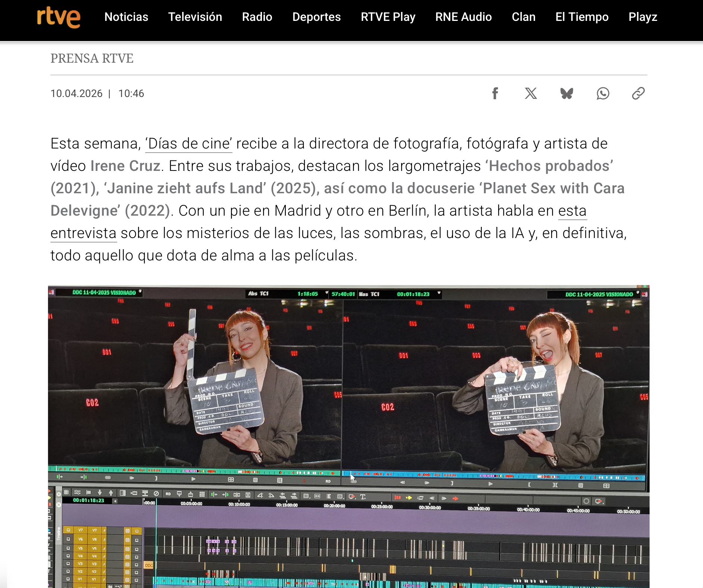Click the publication date 10.04.2026
Image resolution: width=703 pixels, height=588 pixels.
pyautogui.click(x=76, y=94)
